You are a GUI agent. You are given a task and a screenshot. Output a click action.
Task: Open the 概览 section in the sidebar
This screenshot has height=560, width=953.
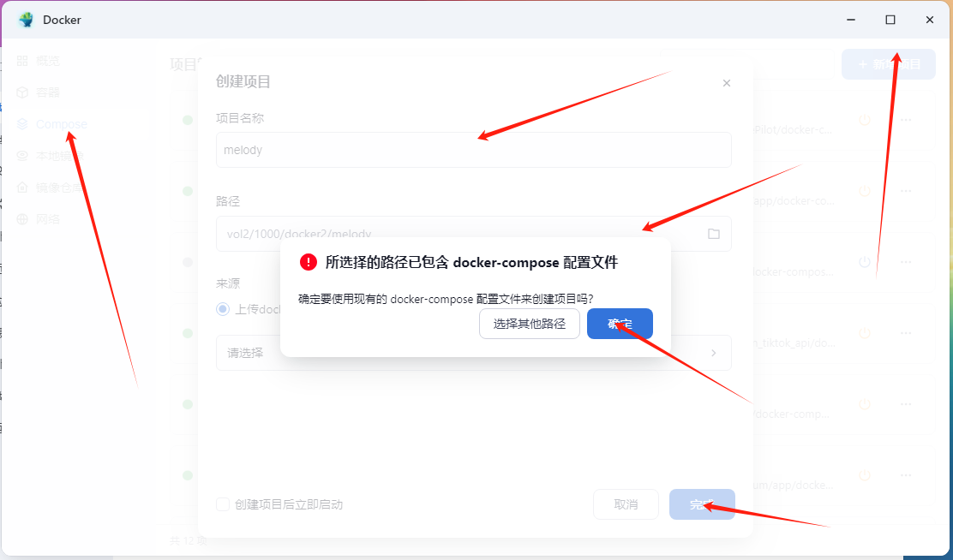click(x=39, y=61)
